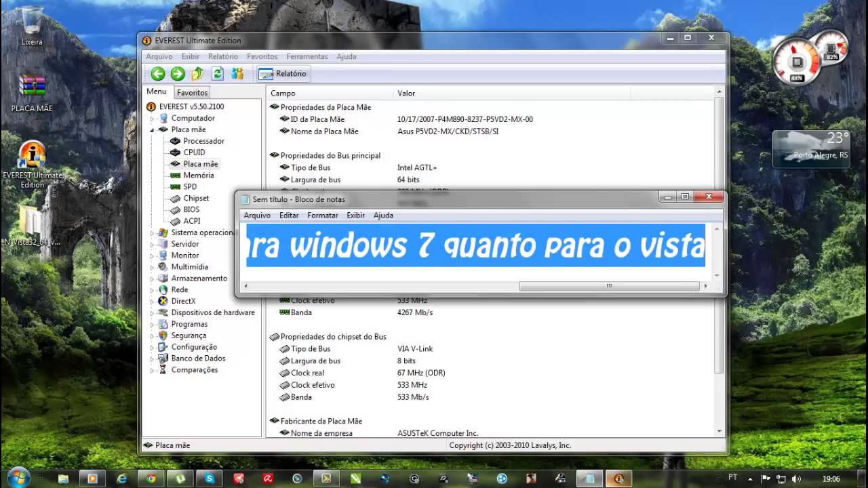Open the PLACA MÃE archive desktop icon
Screen dimensions: 868x488
click(x=32, y=93)
